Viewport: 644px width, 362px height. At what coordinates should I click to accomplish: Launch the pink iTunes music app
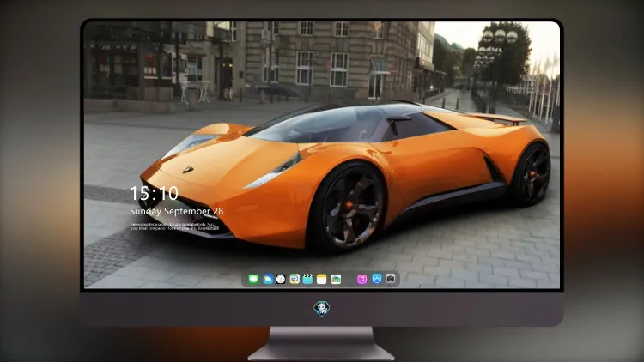pyautogui.click(x=361, y=279)
